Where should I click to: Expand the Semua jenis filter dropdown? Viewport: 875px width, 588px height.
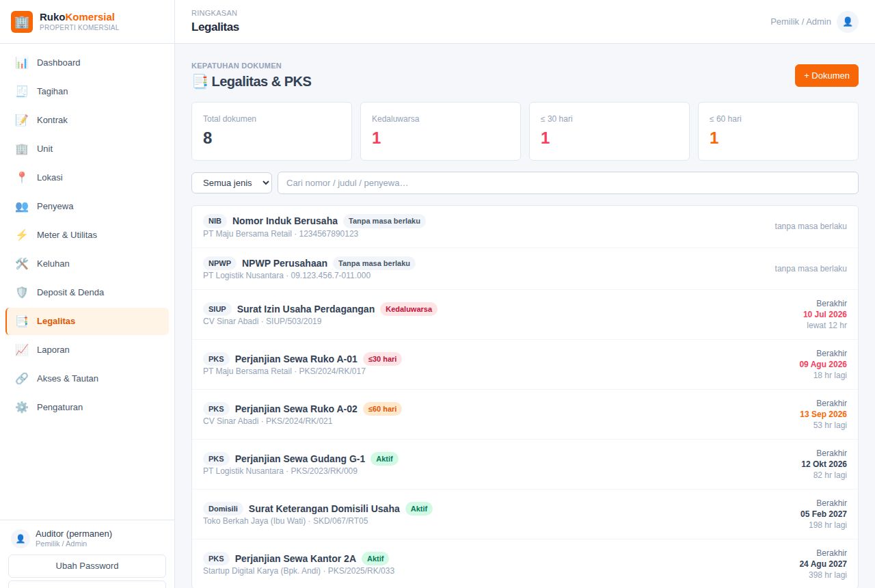point(232,183)
